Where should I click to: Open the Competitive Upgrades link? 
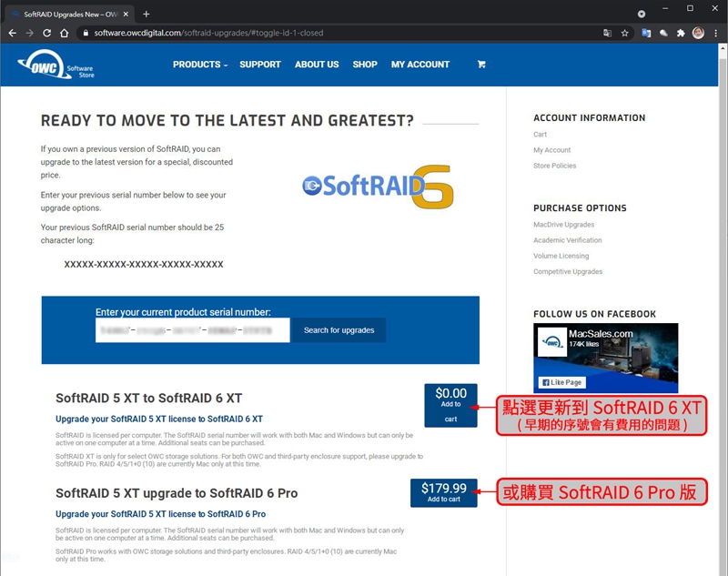click(x=568, y=271)
